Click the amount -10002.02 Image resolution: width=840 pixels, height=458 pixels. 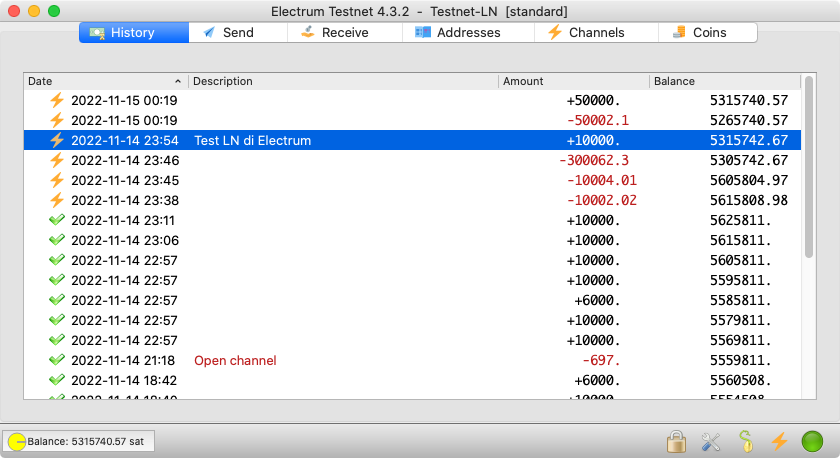[x=602, y=200]
